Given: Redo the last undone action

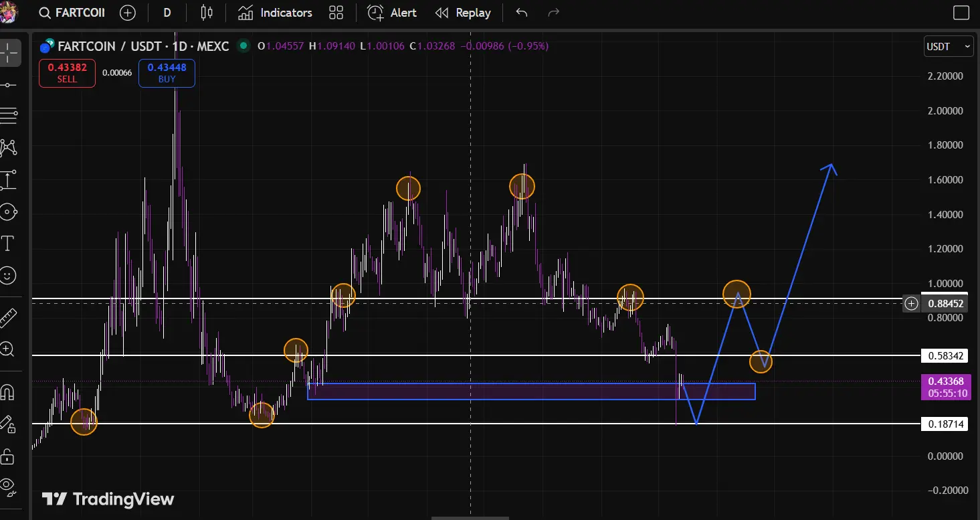Looking at the screenshot, I should (x=553, y=13).
